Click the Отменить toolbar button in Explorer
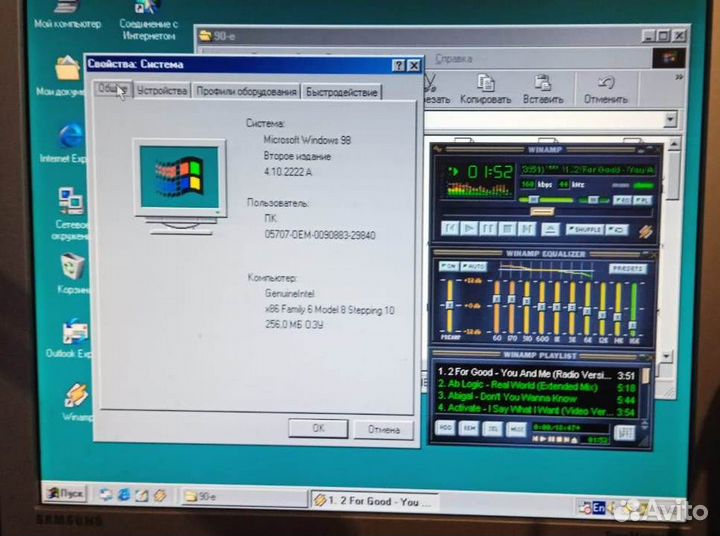The height and width of the screenshot is (536, 720). click(x=606, y=89)
